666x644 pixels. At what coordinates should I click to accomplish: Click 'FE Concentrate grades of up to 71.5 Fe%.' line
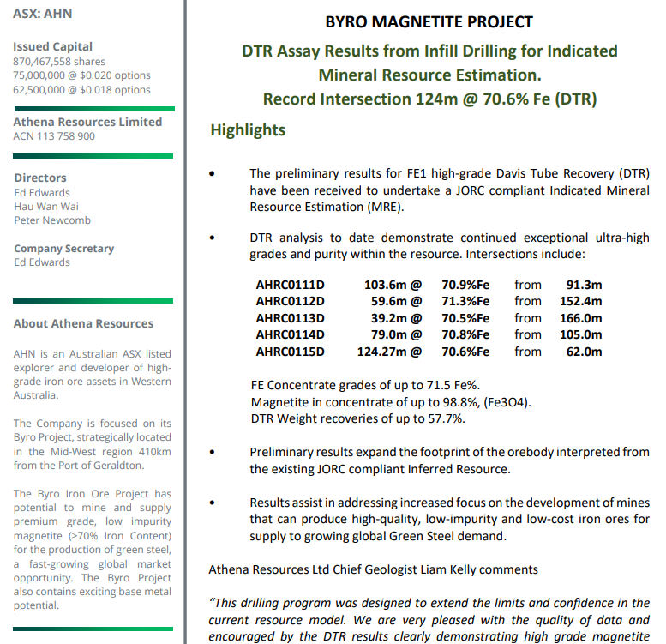tap(365, 385)
